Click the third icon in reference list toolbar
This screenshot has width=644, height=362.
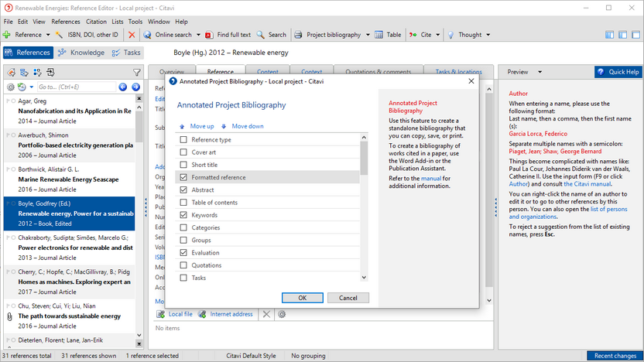[x=37, y=73]
